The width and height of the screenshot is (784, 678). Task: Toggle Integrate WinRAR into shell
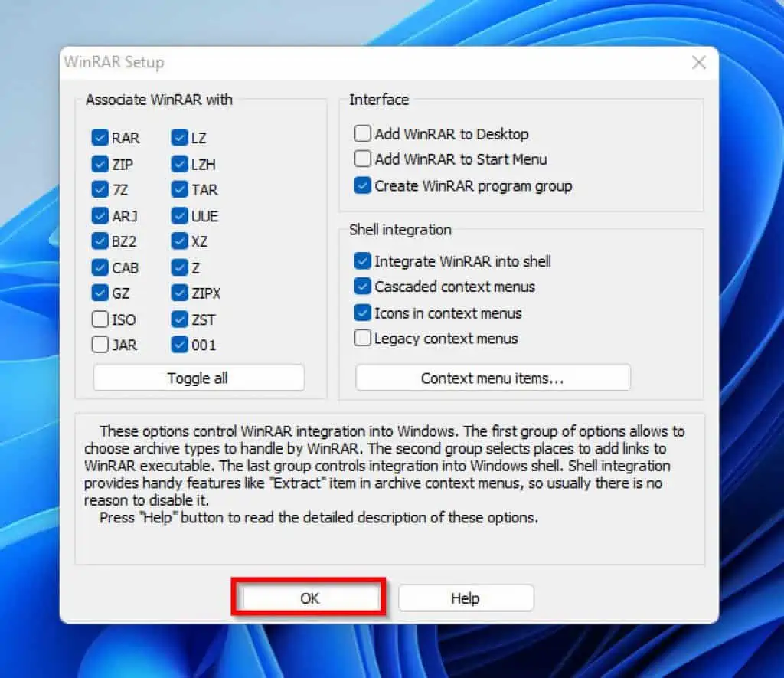(362, 260)
